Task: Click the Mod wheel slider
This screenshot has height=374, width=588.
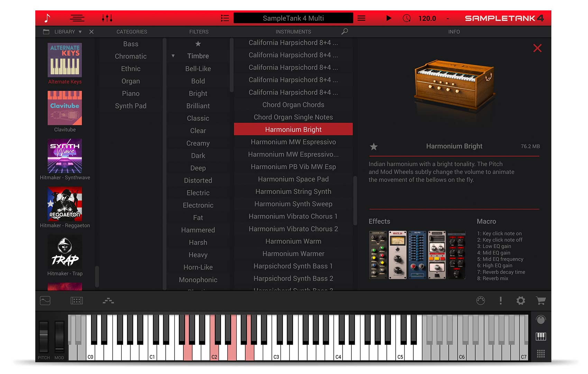Action: (59, 336)
